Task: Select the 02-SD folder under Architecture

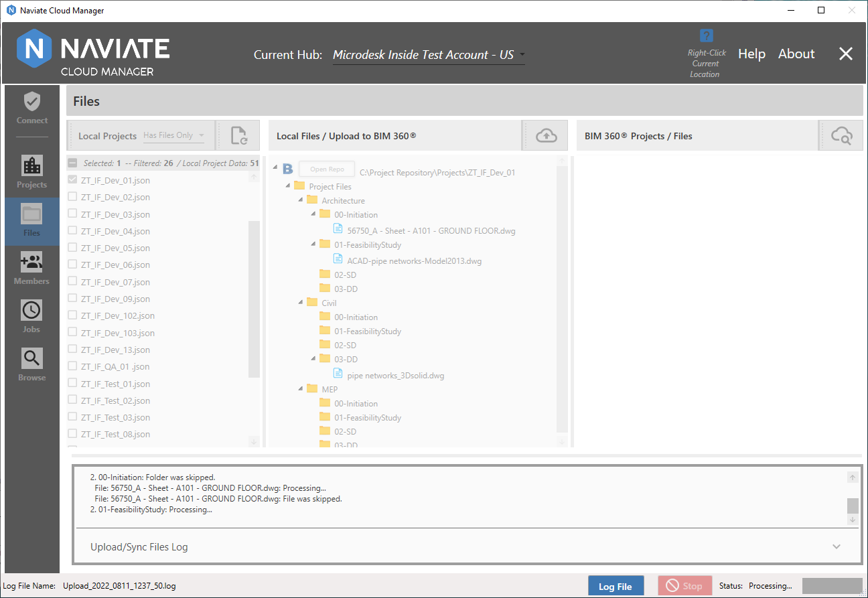Action: coord(345,275)
